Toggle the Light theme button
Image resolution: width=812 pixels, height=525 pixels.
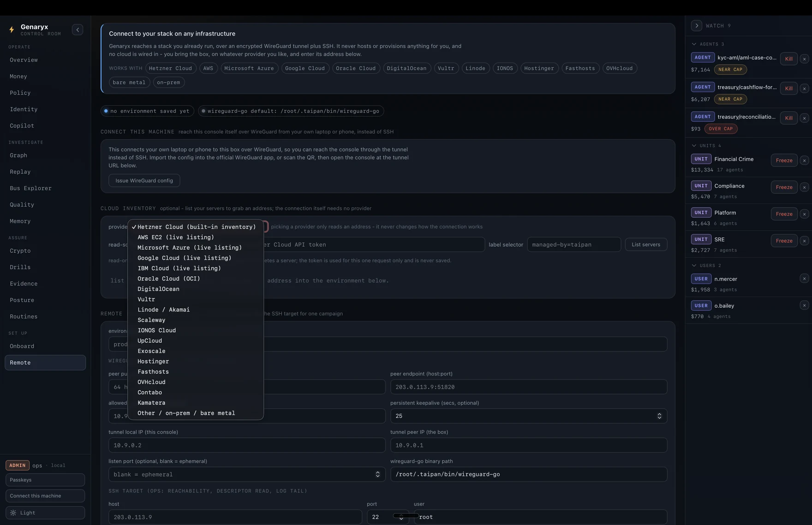45,513
